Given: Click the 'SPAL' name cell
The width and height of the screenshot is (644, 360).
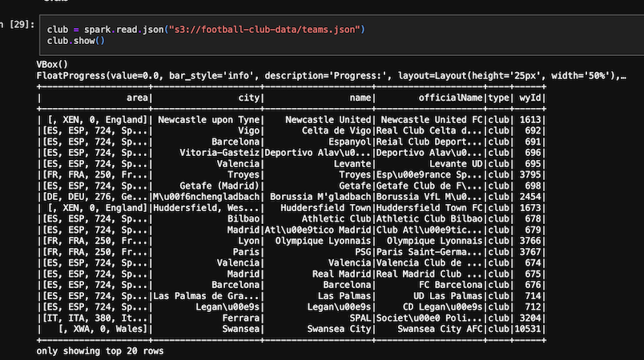Looking at the screenshot, I should pyautogui.click(x=360, y=318).
